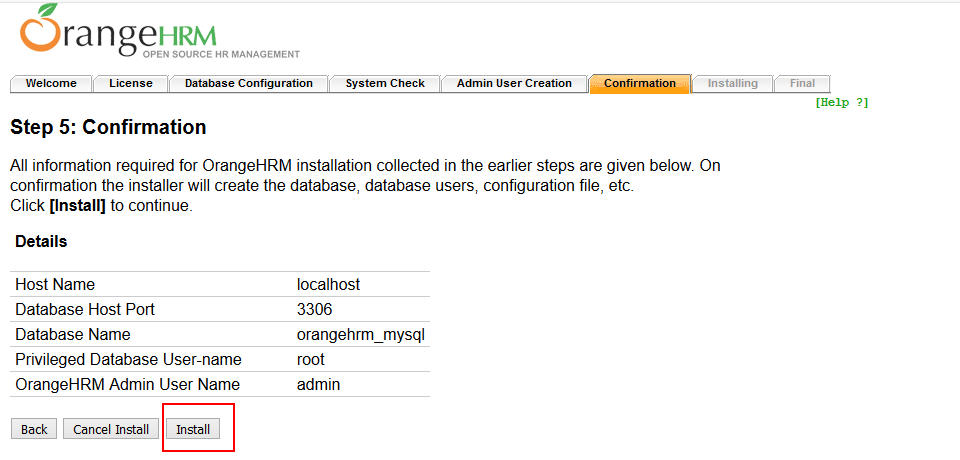This screenshot has height=460, width=960.
Task: Click the admin value
Action: [x=318, y=385]
